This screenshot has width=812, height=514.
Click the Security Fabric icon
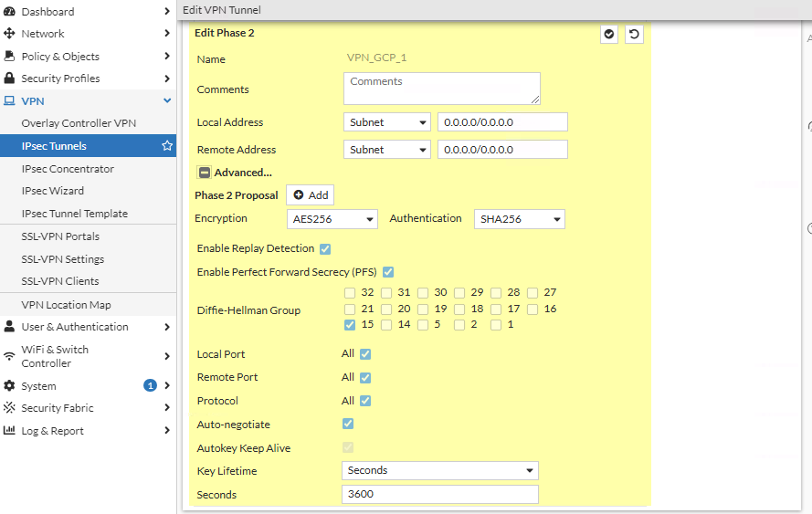click(9, 408)
